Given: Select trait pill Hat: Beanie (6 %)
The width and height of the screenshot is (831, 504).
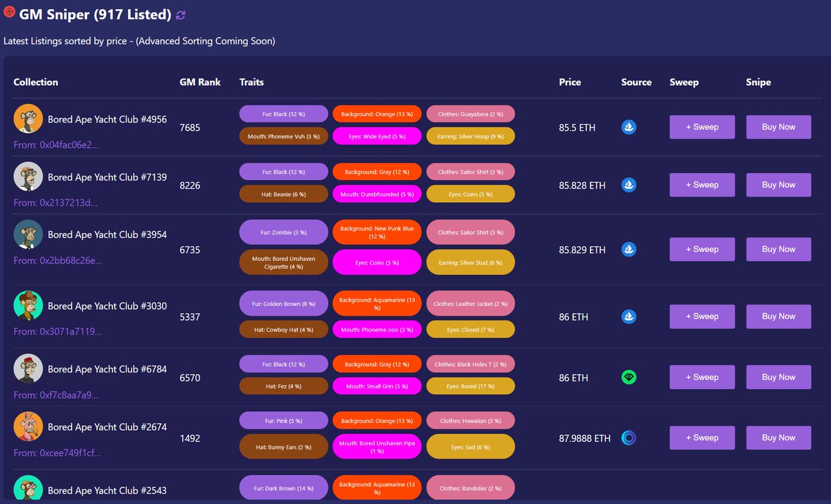Looking at the screenshot, I should 283,195.
